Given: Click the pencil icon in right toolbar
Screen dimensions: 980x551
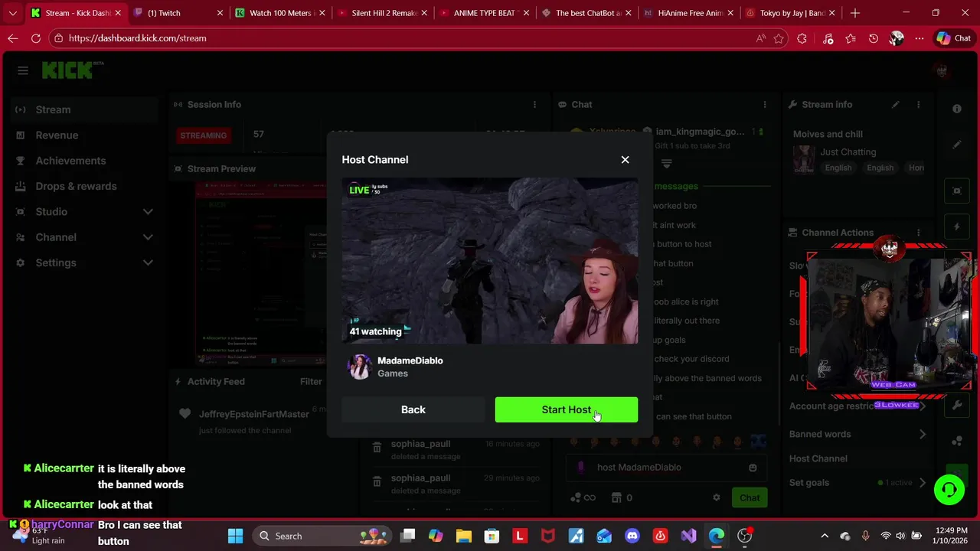Looking at the screenshot, I should [957, 145].
